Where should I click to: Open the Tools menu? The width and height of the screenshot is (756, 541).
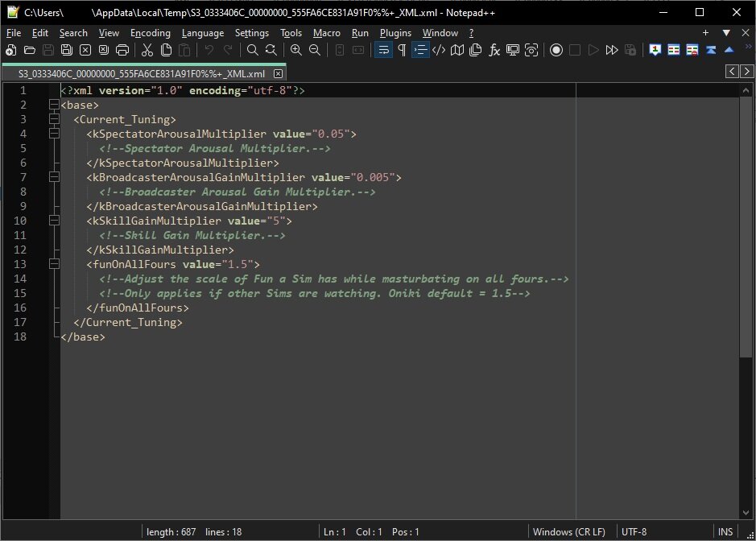tap(291, 33)
